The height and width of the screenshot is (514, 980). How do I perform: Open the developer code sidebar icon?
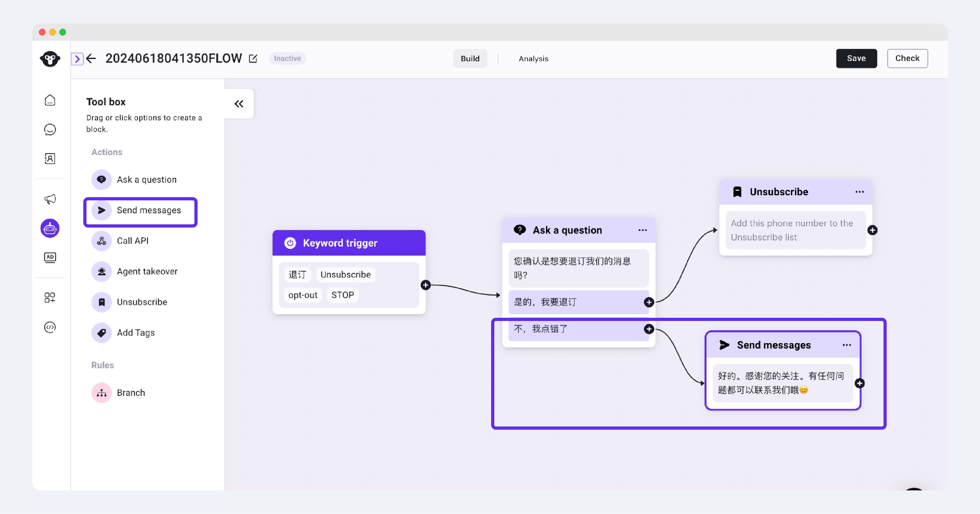[50, 327]
